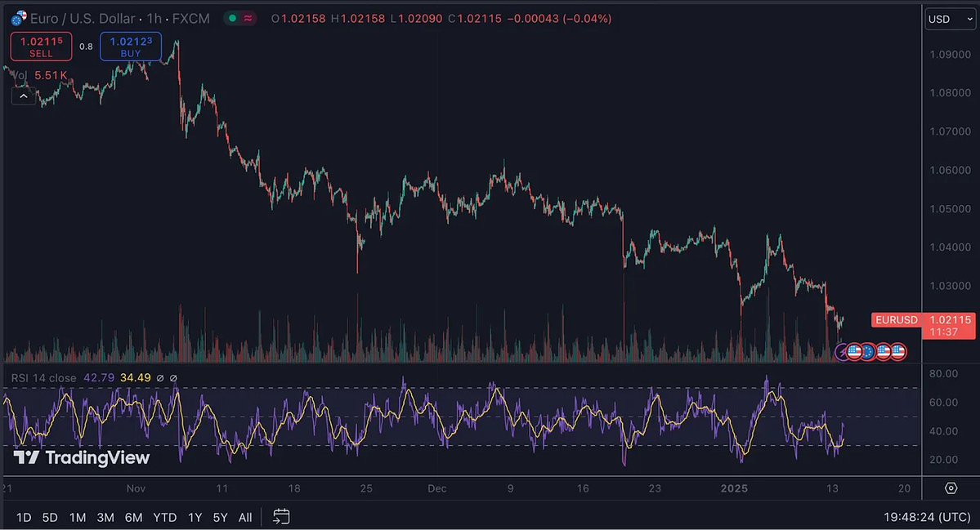Show All available data range
The width and height of the screenshot is (980, 530).
pyautogui.click(x=245, y=517)
